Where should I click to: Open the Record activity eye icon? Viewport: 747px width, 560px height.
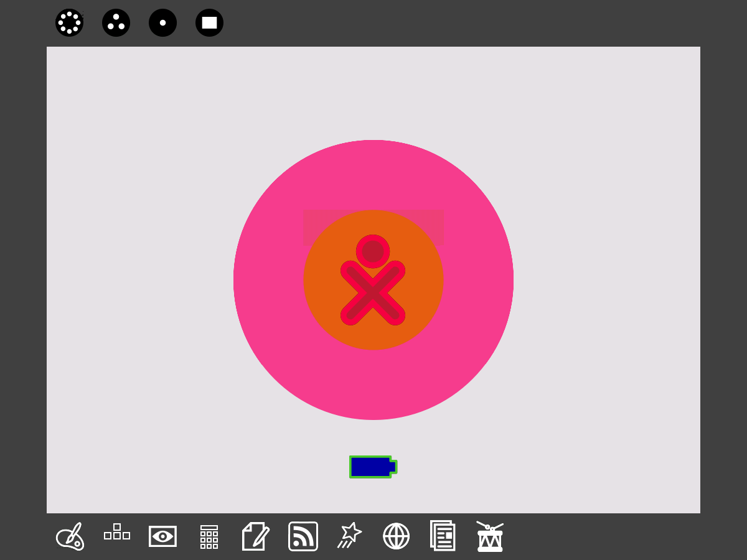coord(162,536)
